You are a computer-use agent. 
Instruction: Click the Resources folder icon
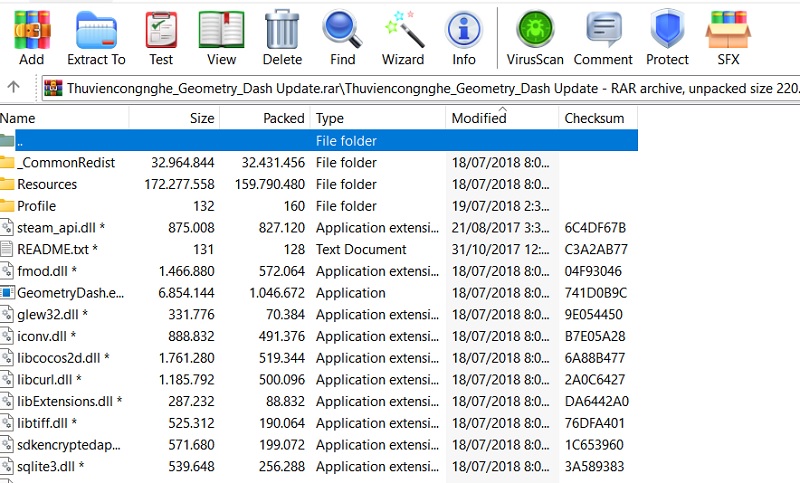[x=7, y=184]
